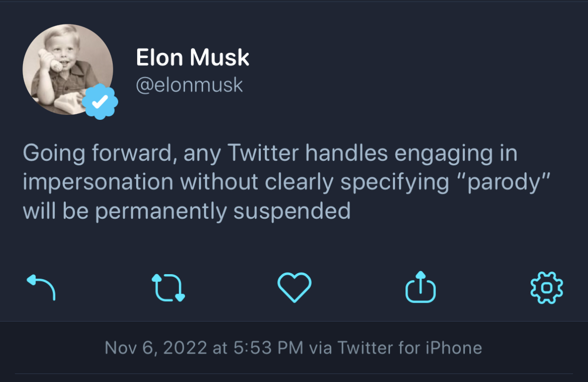588x382 pixels.
Task: Like the tweet with the heart icon
Action: (x=294, y=287)
